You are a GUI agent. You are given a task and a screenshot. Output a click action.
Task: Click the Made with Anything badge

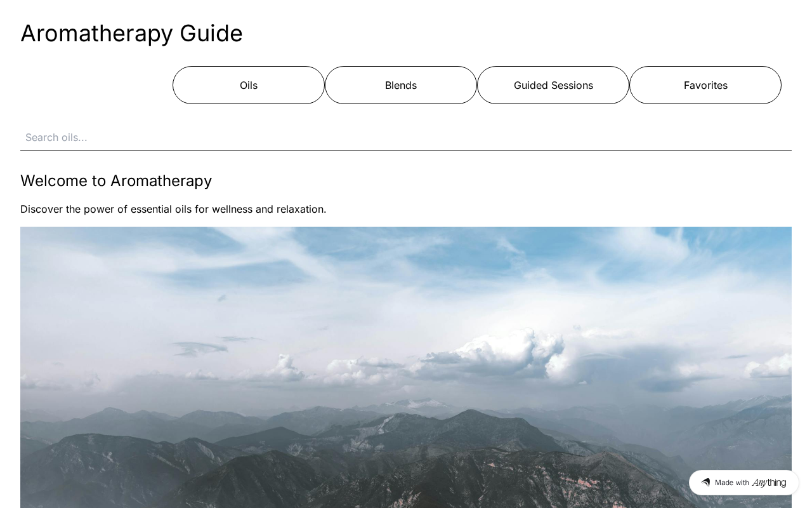pyautogui.click(x=743, y=483)
